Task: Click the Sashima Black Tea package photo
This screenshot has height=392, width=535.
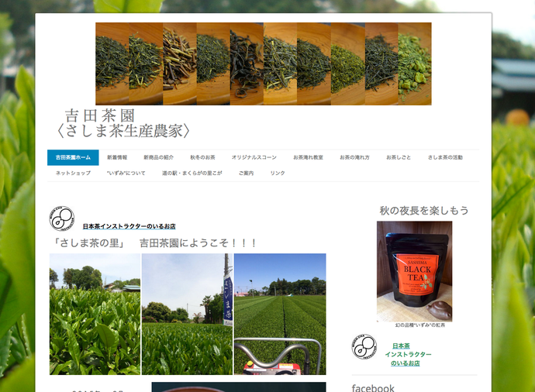Action: point(415,271)
